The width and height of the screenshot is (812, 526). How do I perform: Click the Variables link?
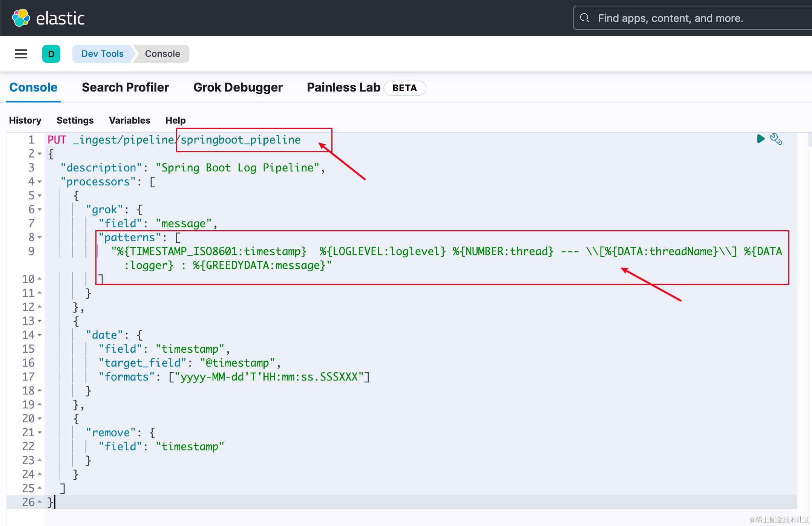point(129,120)
